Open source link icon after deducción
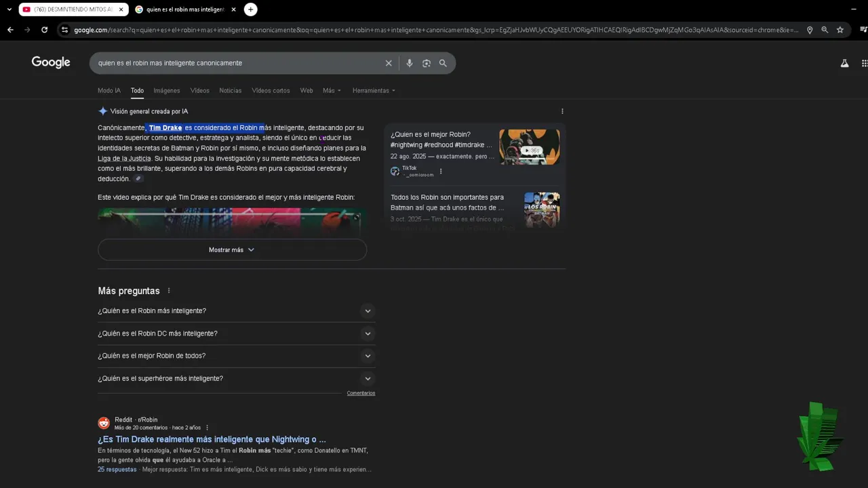The width and height of the screenshot is (868, 488). coord(138,179)
